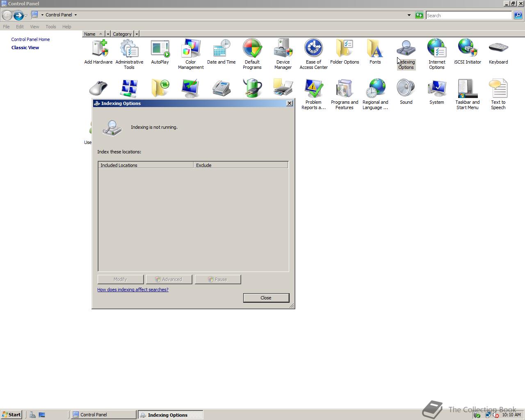This screenshot has height=420, width=525.
Task: Open the Tools menu
Action: 51,27
